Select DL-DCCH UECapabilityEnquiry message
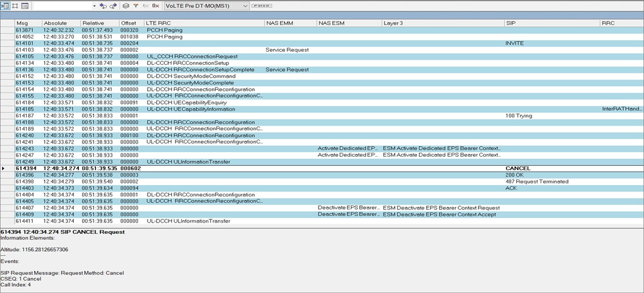 tap(186, 102)
